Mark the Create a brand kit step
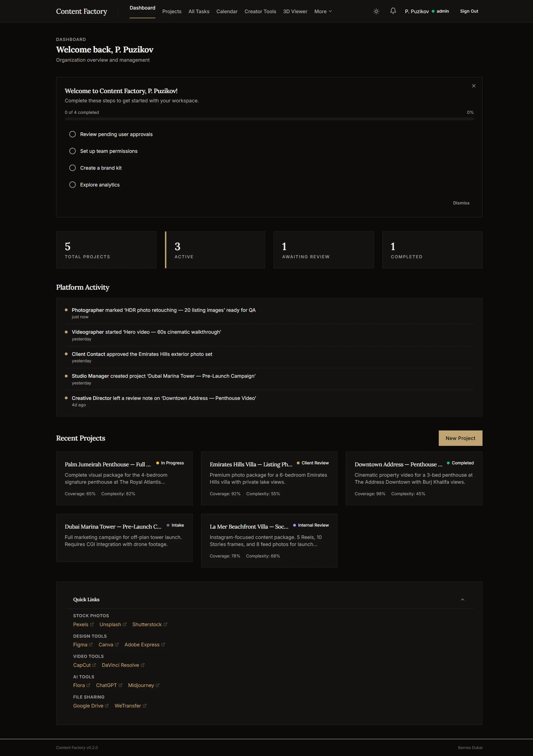 point(72,168)
